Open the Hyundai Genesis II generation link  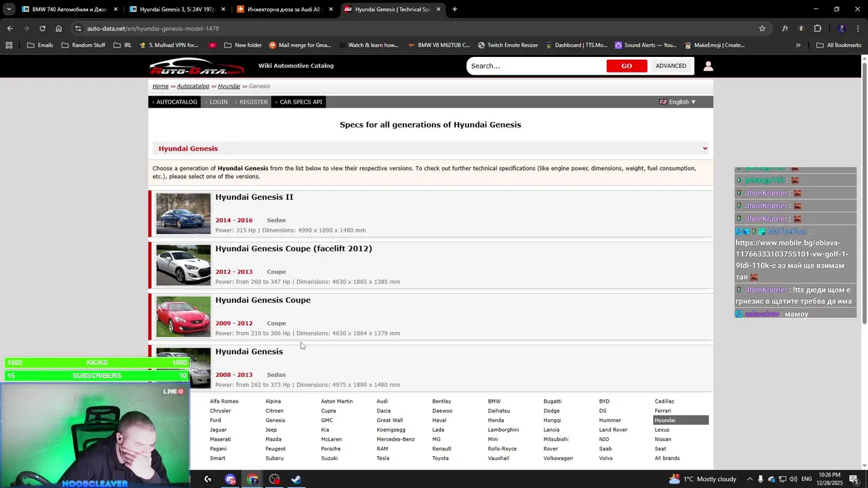pos(254,197)
